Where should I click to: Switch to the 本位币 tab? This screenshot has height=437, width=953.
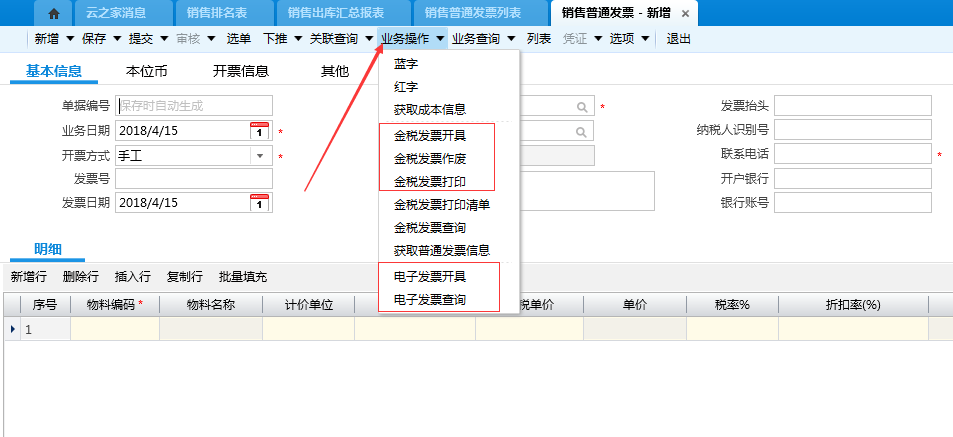point(146,71)
